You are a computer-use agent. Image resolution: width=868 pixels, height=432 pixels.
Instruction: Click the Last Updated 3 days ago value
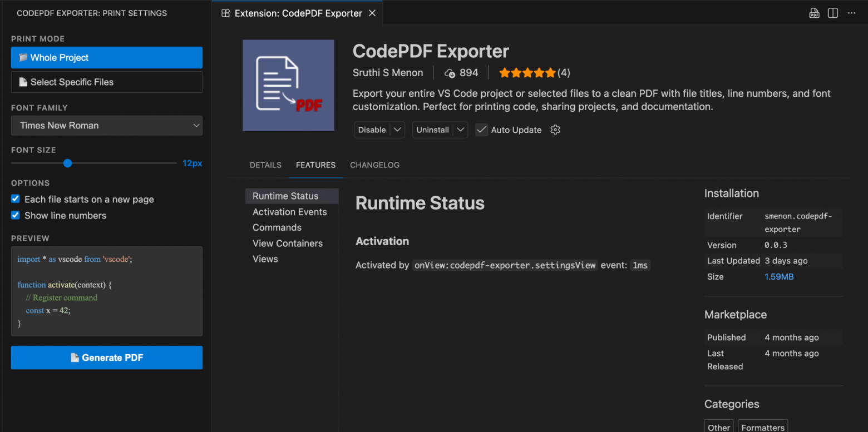[x=786, y=261]
